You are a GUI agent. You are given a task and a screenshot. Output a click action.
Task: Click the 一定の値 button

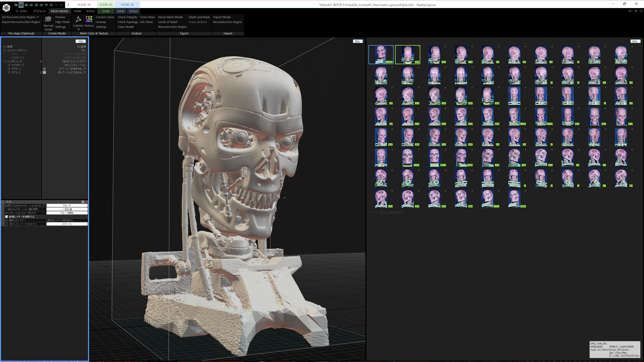[67, 209]
